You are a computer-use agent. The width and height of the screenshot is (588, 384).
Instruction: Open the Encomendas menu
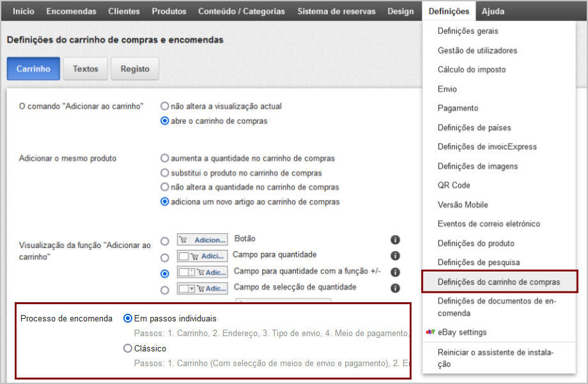(x=71, y=12)
